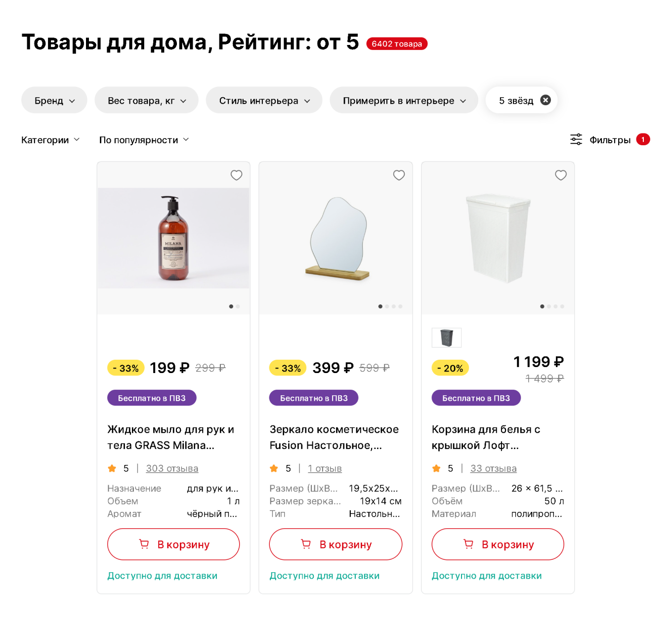
Task: Toggle favorite heart on the GRASS Milana soap card
Action: point(236,175)
